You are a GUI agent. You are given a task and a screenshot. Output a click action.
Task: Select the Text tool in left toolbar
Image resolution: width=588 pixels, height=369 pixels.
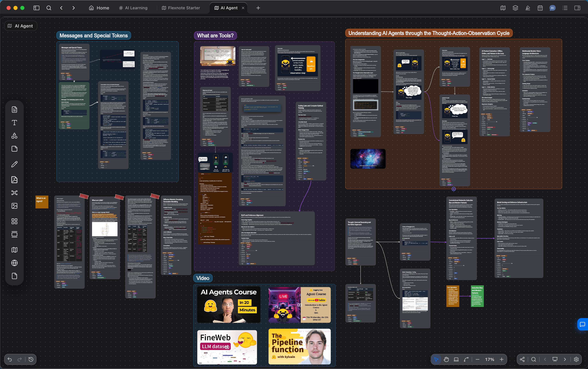[14, 122]
